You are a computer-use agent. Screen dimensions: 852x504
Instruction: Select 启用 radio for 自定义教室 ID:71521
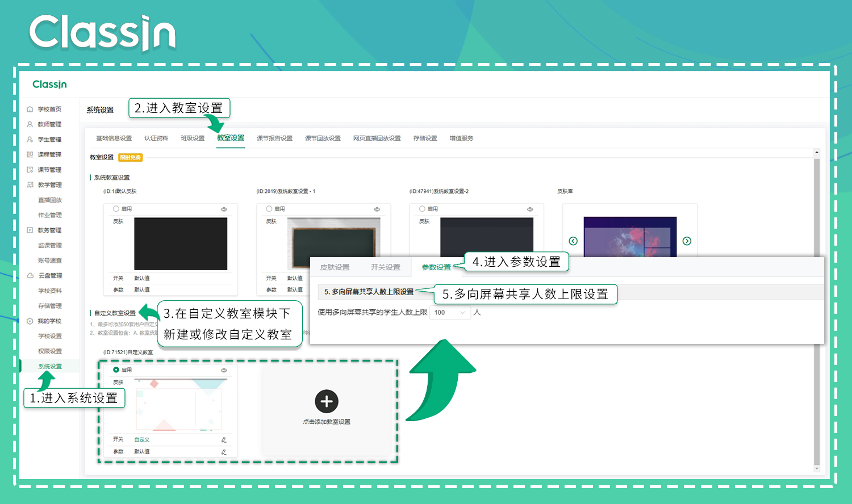click(x=116, y=369)
